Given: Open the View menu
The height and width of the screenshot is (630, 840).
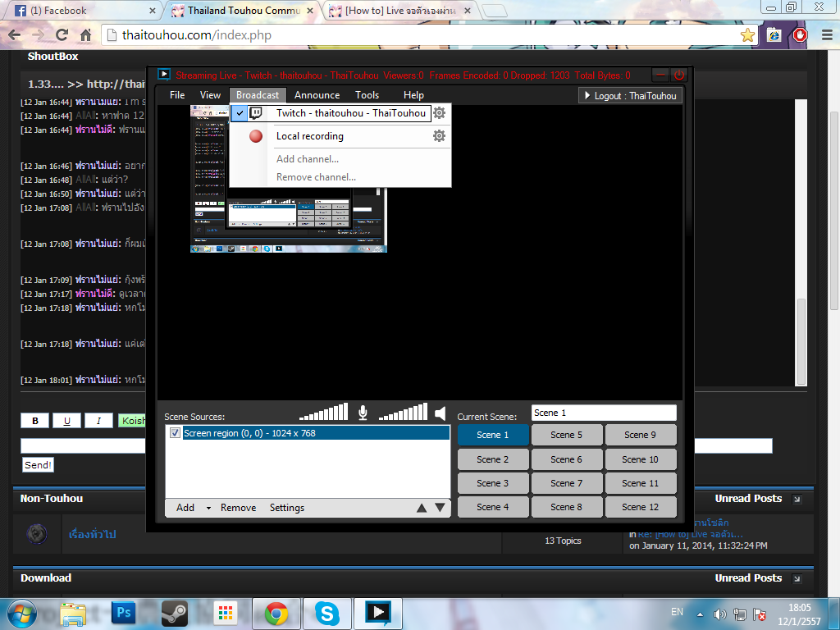Looking at the screenshot, I should pyautogui.click(x=210, y=95).
